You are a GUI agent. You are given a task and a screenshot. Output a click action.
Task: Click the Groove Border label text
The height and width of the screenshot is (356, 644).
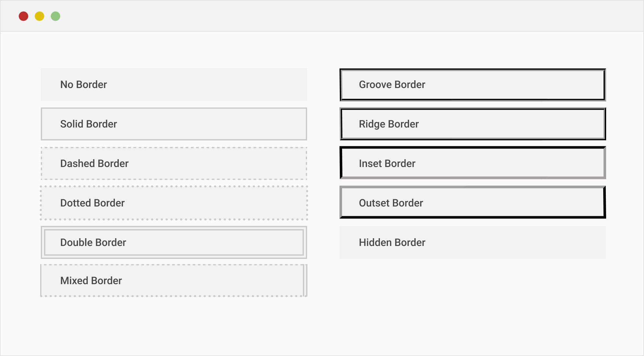[x=392, y=84]
